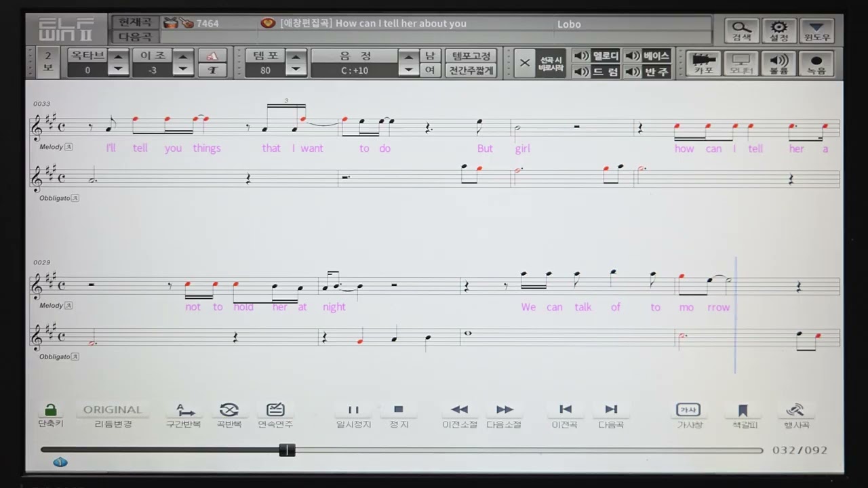Click the measure counter 032/092
Screen dimensions: 868x488
coord(800,449)
